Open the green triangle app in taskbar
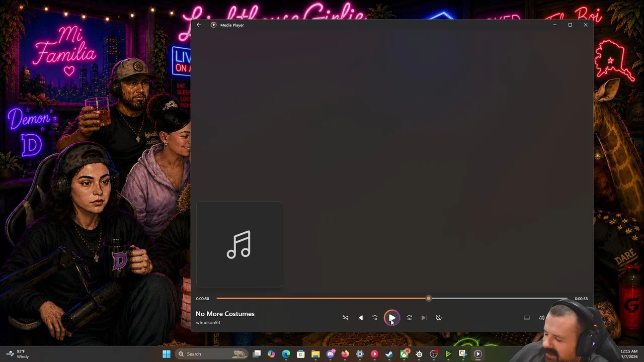The height and width of the screenshot is (362, 644). pyautogui.click(x=448, y=354)
